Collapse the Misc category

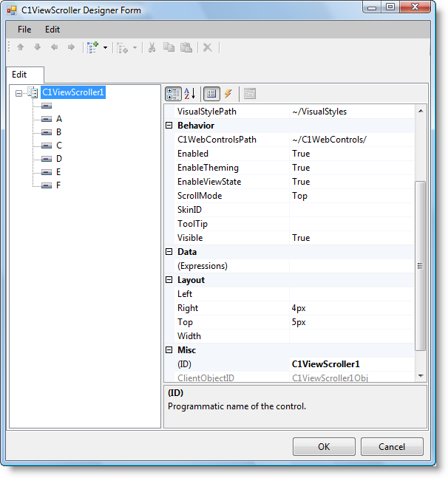169,349
